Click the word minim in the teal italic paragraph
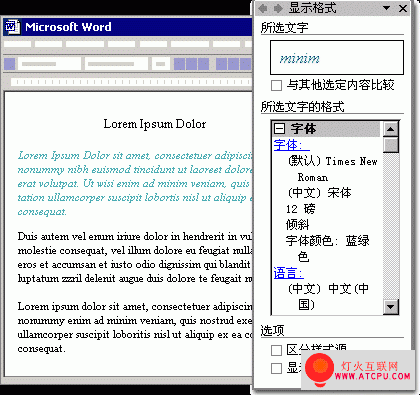The height and width of the screenshot is (395, 420). point(172,184)
